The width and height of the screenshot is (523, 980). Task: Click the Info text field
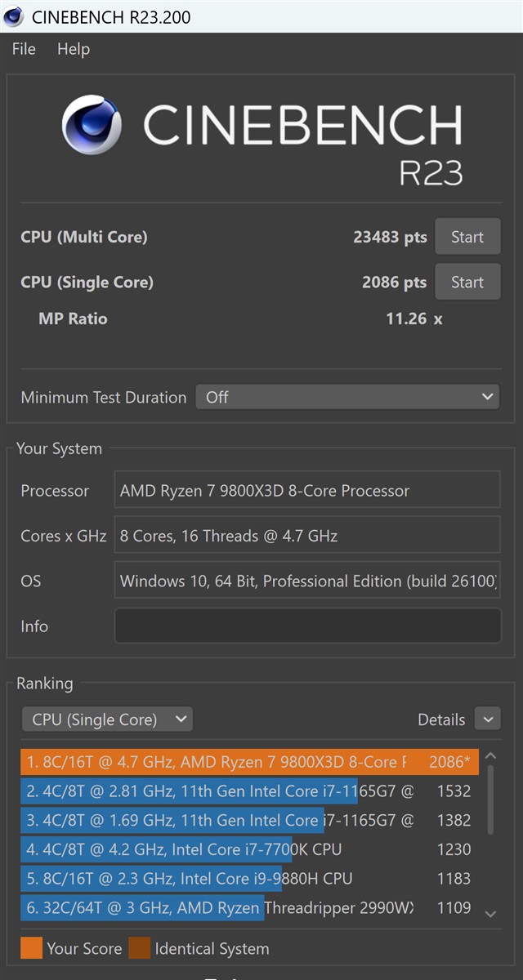pos(307,626)
